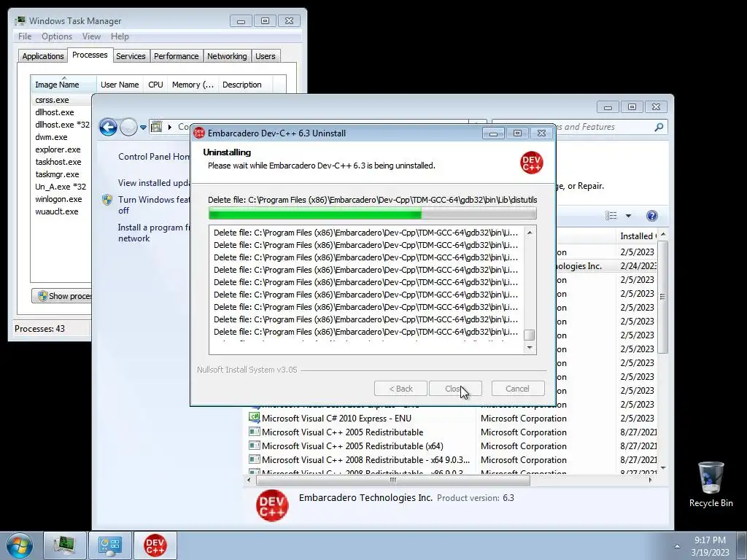Click Dev-C++ logo in details pane
Image resolution: width=747 pixels, height=560 pixels.
pos(272,506)
